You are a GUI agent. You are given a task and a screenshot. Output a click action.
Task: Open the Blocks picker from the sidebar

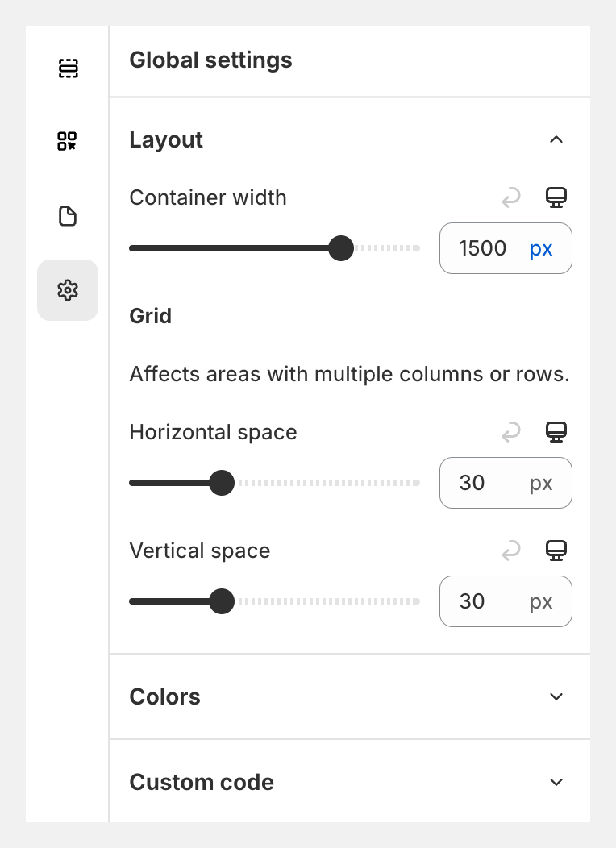tap(68, 140)
